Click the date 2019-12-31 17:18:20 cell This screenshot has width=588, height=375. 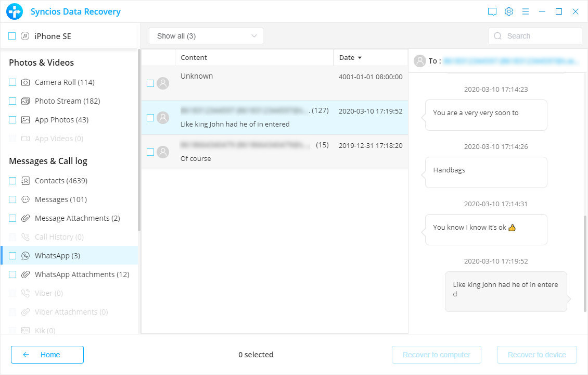[x=370, y=146]
